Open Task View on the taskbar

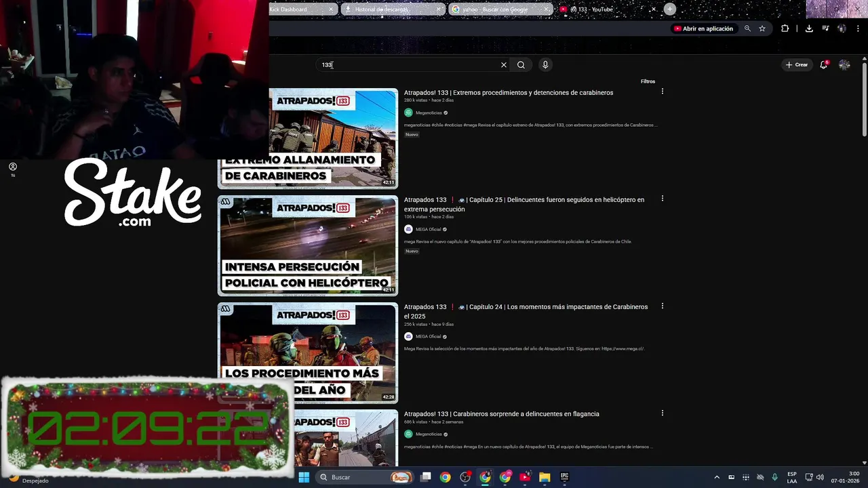coord(425,477)
